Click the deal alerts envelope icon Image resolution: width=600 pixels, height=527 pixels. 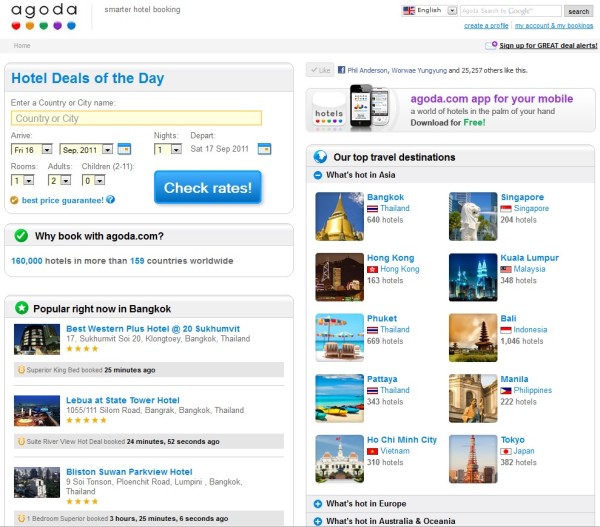[491, 45]
